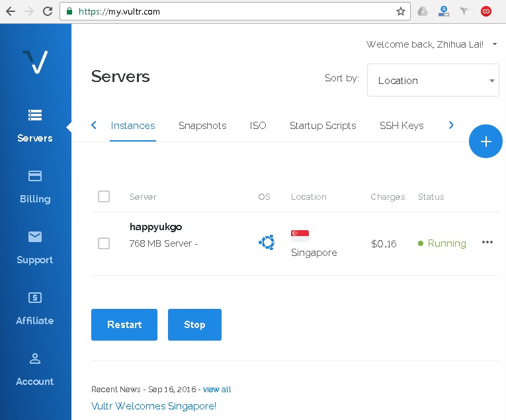Deploy new server with blue plus button
Viewport: 506px width, 420px height.
point(485,142)
